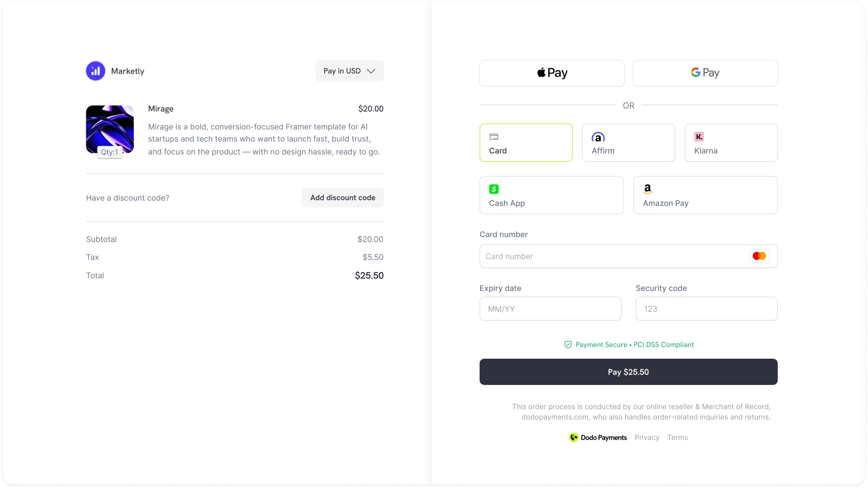The width and height of the screenshot is (868, 488).
Task: Open the Pay in USD currency dropdown
Action: [343, 71]
